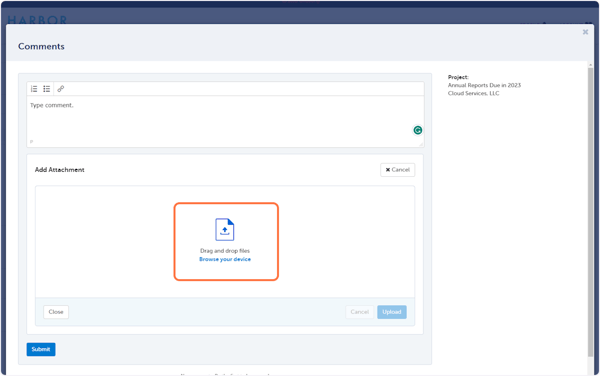
Task: Insert a numbered list in the comment editor
Action: click(x=34, y=89)
